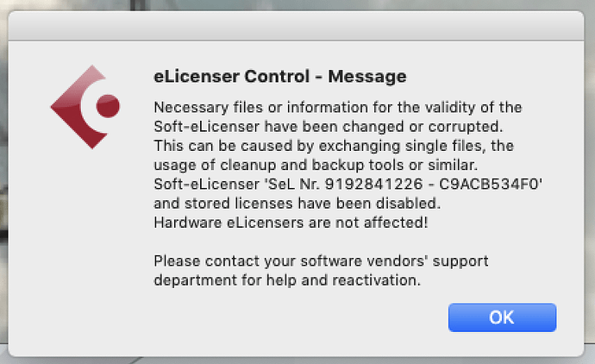Click the red eLicenser logo icon

(84, 106)
